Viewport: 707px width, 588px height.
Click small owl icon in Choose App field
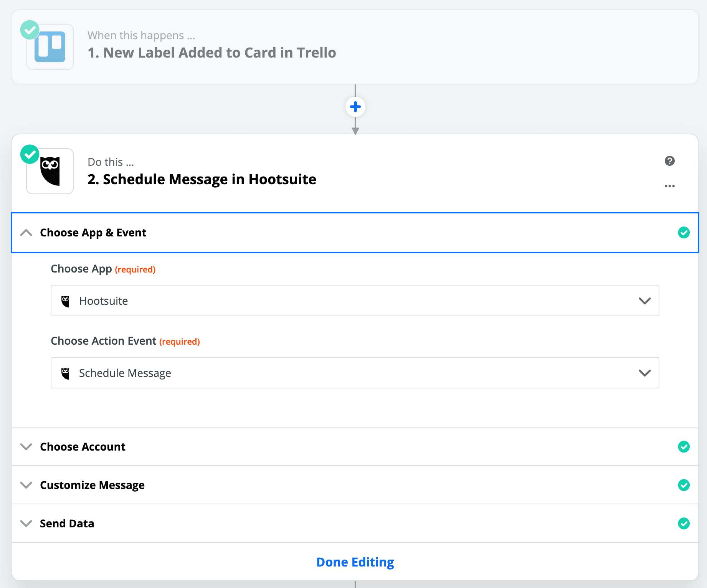tap(66, 301)
